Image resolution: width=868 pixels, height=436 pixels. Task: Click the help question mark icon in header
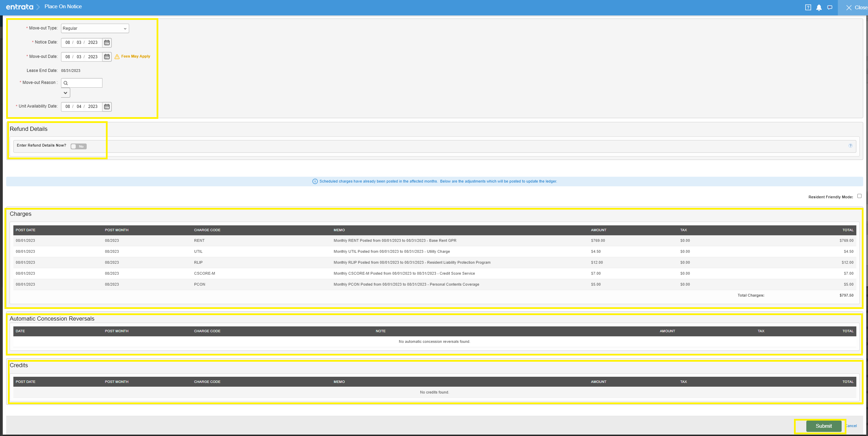pyautogui.click(x=808, y=8)
